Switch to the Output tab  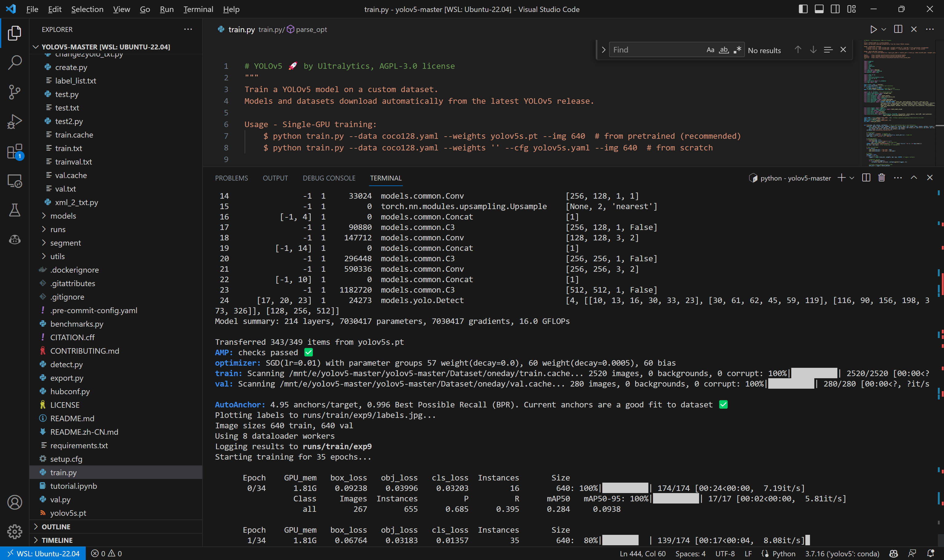coord(275,178)
